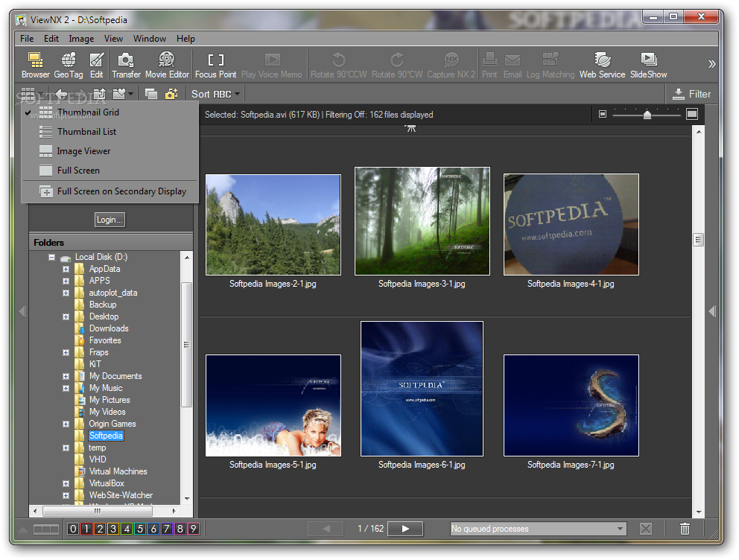Apply blue label 6 to the file
Image resolution: width=739 pixels, height=560 pixels.
(153, 529)
